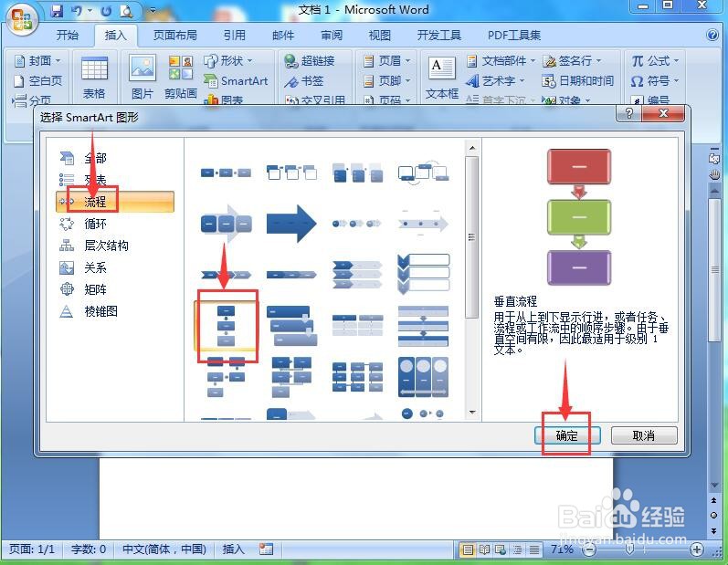Click the page count 页面: 1/1 status

coord(32,549)
